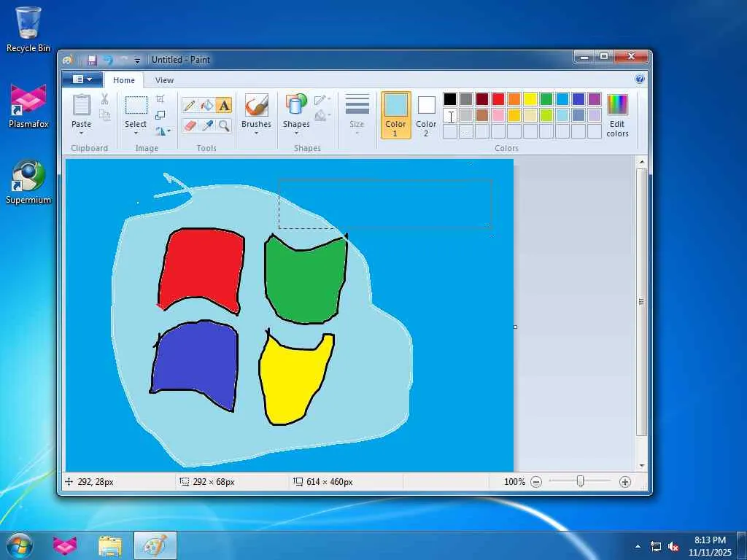747x560 pixels.
Task: Click the Cut scissors icon
Action: 104,99
